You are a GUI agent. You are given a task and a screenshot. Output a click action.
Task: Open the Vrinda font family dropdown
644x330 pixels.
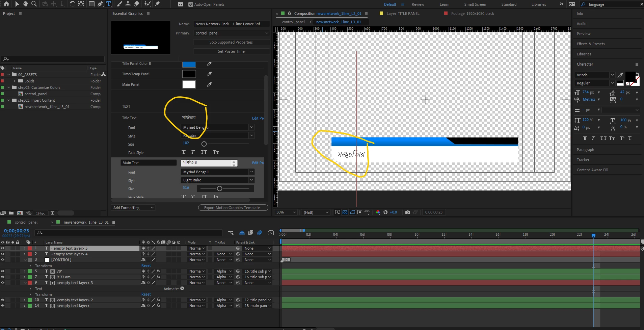[595, 75]
